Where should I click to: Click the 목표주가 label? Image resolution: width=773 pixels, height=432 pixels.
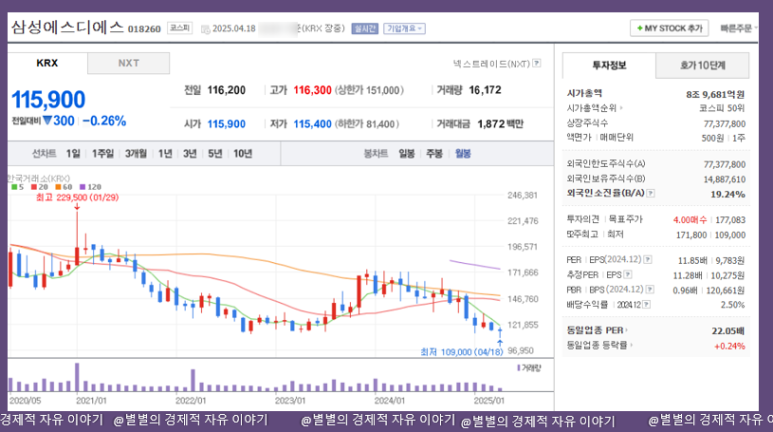click(626, 219)
